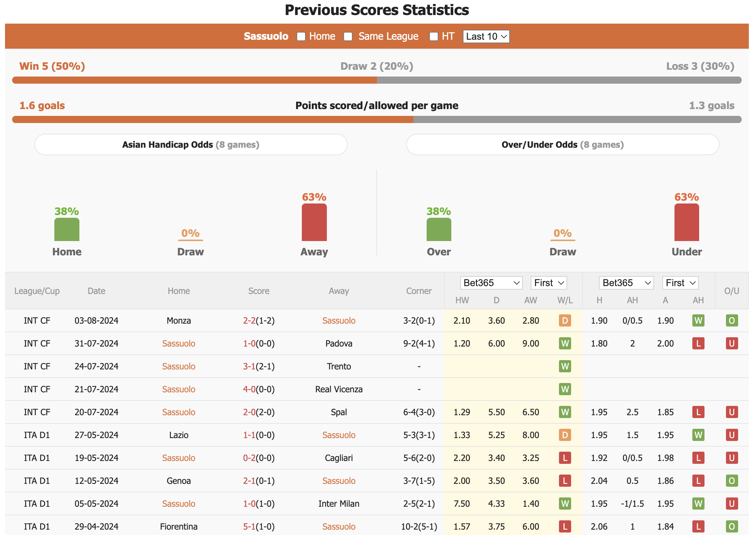Open the 0-2 Cagliari match score
The width and height of the screenshot is (756, 535).
(249, 458)
